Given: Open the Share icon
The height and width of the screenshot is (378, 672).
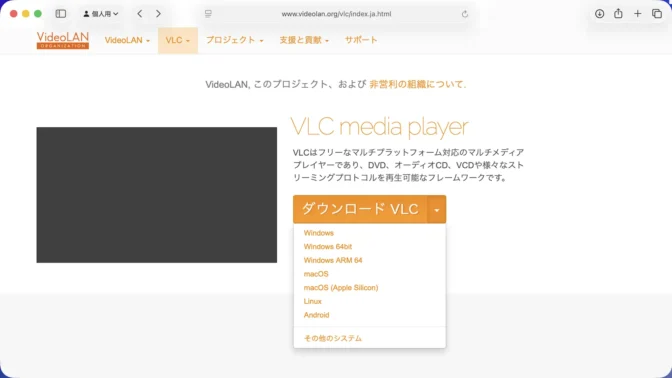Looking at the screenshot, I should 618,14.
